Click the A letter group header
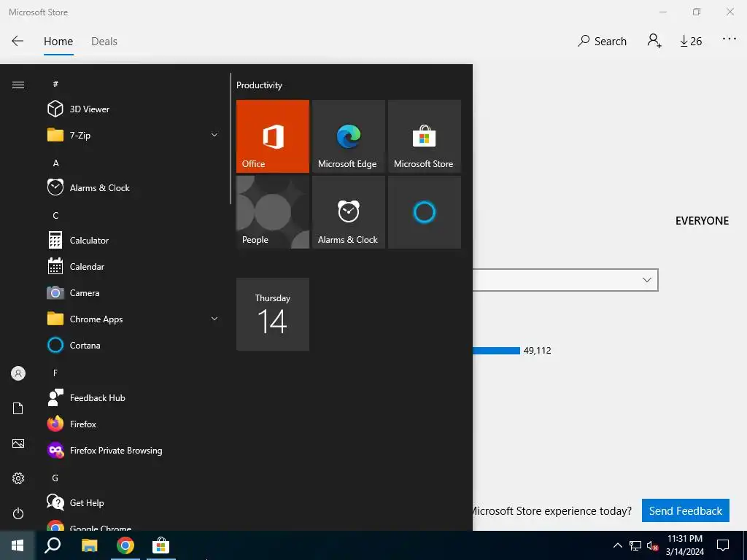This screenshot has width=747, height=560. coord(55,163)
